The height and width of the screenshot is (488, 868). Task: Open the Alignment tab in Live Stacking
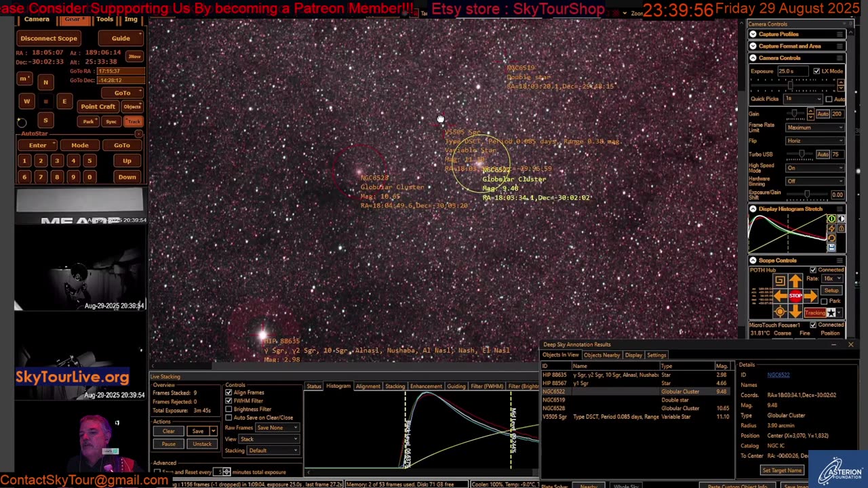click(368, 386)
